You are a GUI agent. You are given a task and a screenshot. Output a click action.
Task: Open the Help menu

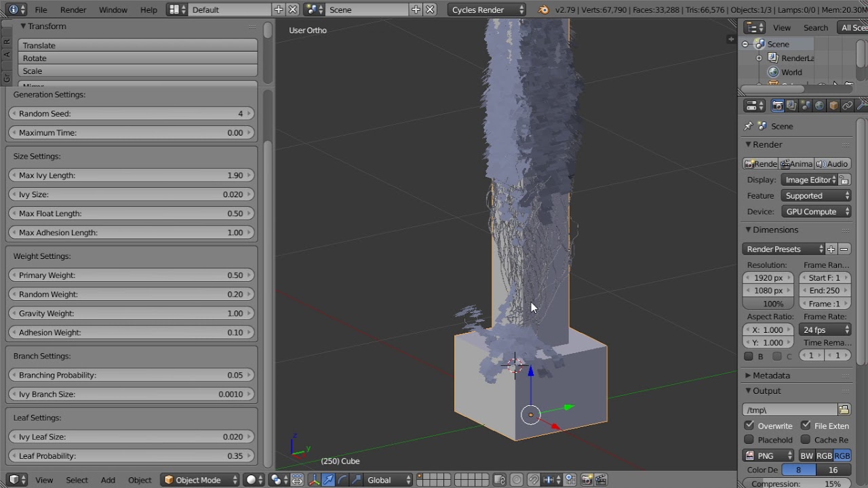[x=149, y=9]
